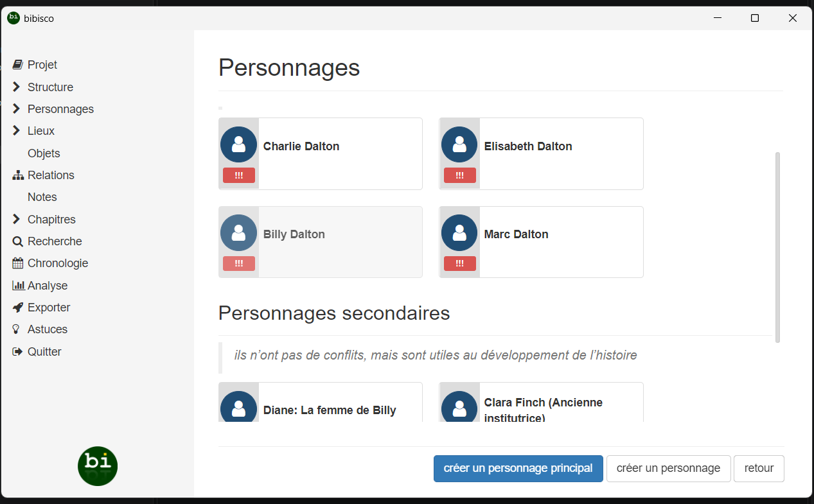The height and width of the screenshot is (504, 814).
Task: Expand the Lieux chevron in sidebar
Action: [17, 131]
